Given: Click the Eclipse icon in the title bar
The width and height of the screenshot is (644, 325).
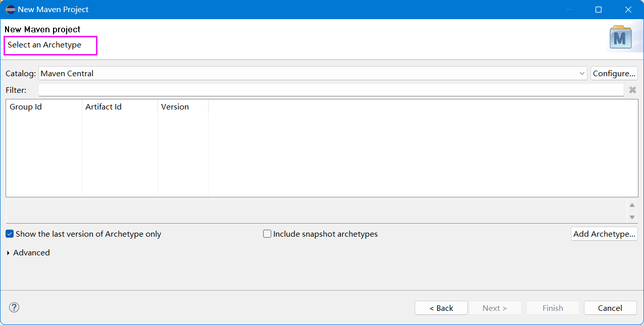Looking at the screenshot, I should pyautogui.click(x=10, y=10).
